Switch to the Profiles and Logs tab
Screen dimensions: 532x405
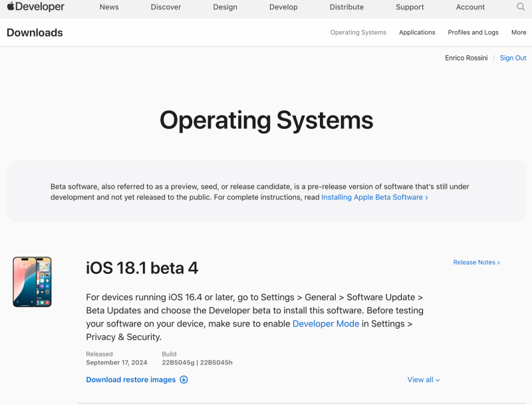click(473, 32)
